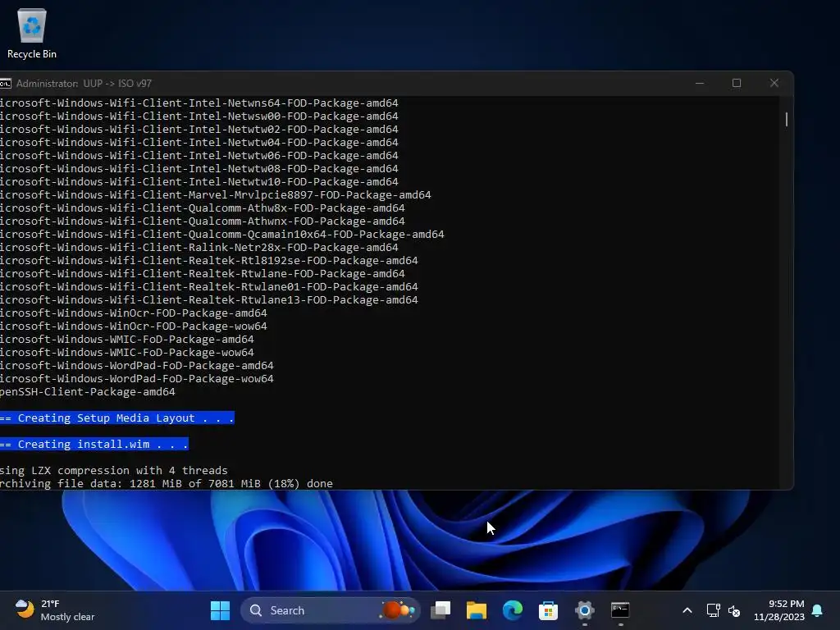Switch to the Command Prompt taskbar icon
Screen dimensions: 840x630
click(x=620, y=610)
